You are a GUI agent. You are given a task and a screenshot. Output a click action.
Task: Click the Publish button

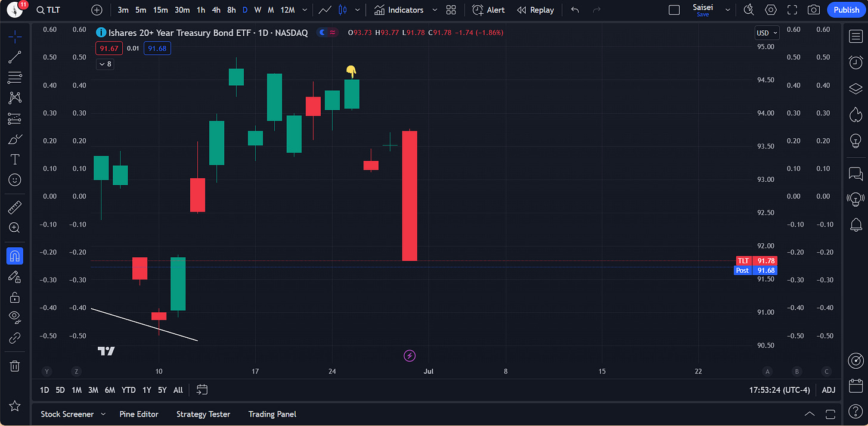click(x=846, y=10)
